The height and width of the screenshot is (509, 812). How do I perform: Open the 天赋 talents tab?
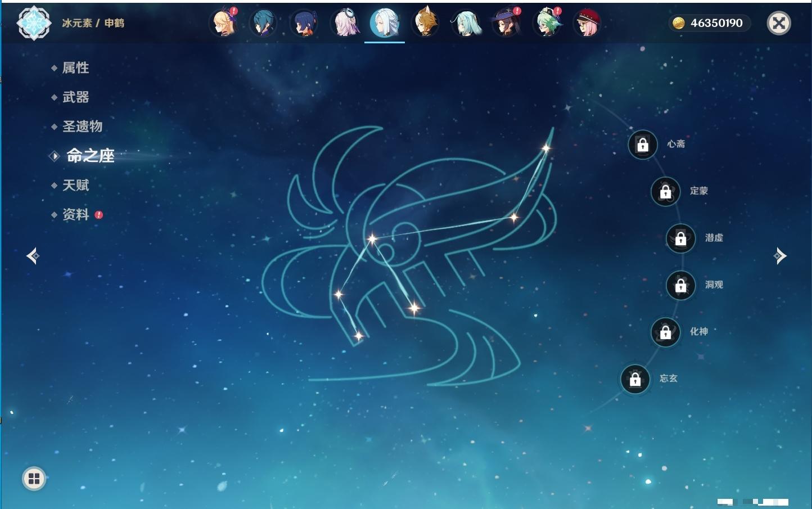coord(75,186)
